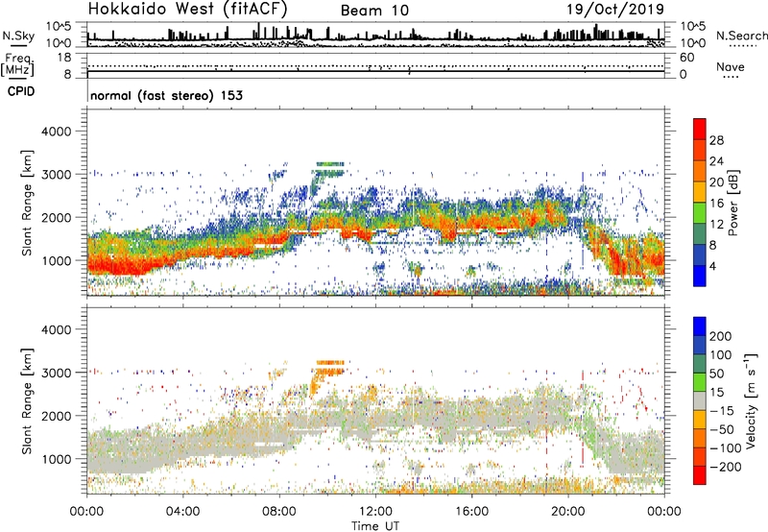Click the '16:00' time axis label

[472, 512]
